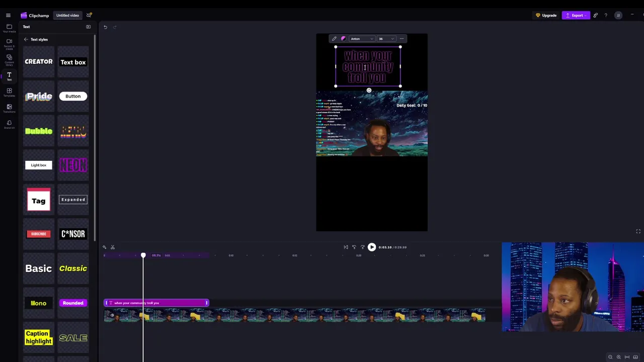Viewport: 644px width, 362px height.
Task: Select the split scissors tool
Action: click(x=113, y=247)
